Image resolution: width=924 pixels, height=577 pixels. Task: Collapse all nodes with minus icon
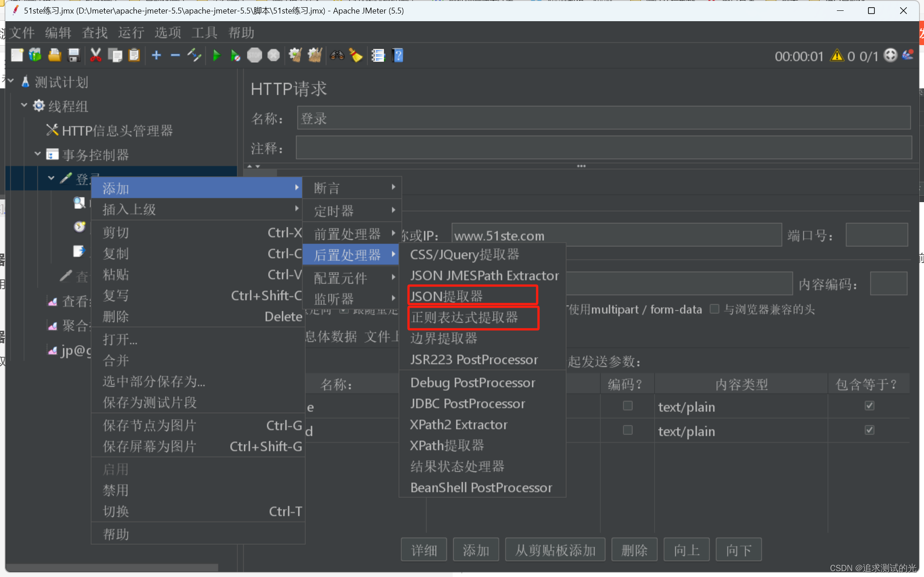175,55
